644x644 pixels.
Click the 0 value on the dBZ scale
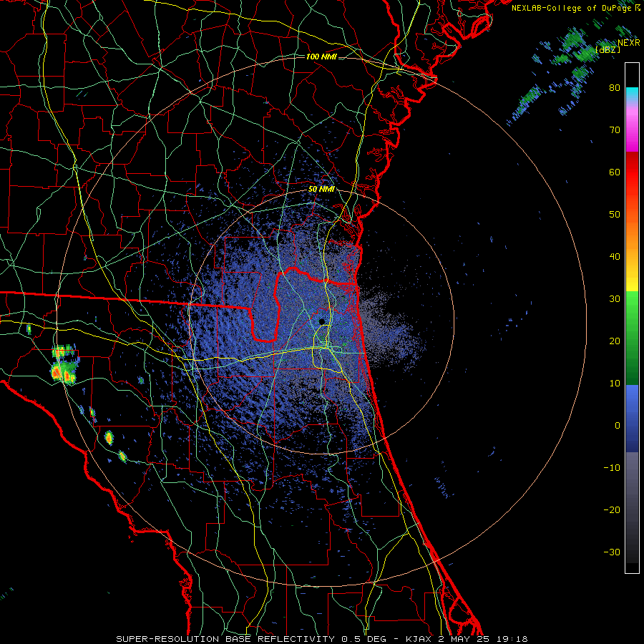(x=618, y=426)
